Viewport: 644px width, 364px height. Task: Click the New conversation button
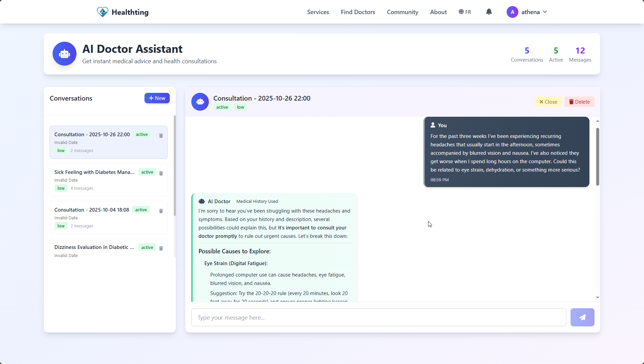157,98
